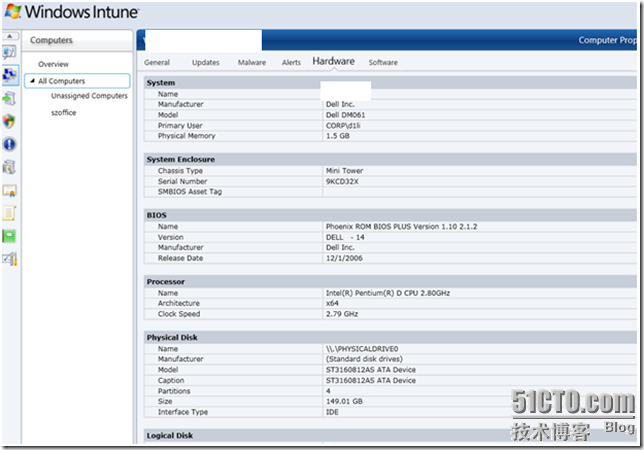Open the Software workspace icon
Screen dimensions: 644x450
(9, 167)
